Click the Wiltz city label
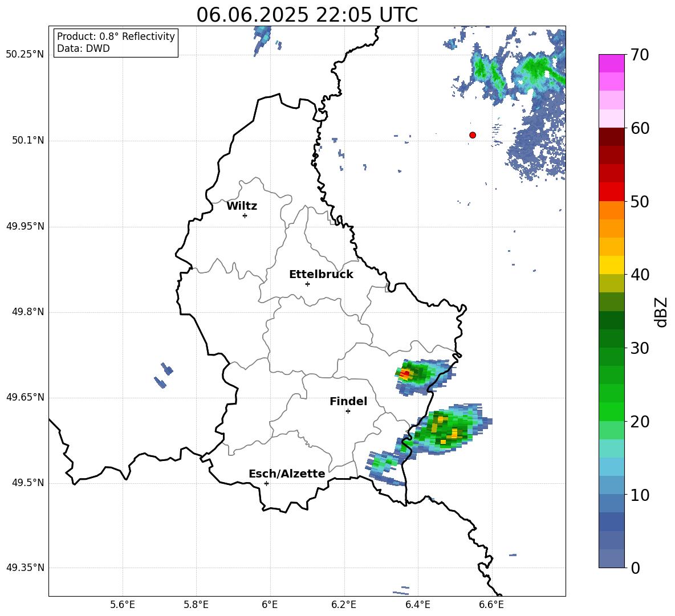The height and width of the screenshot is (616, 675). 242,206
